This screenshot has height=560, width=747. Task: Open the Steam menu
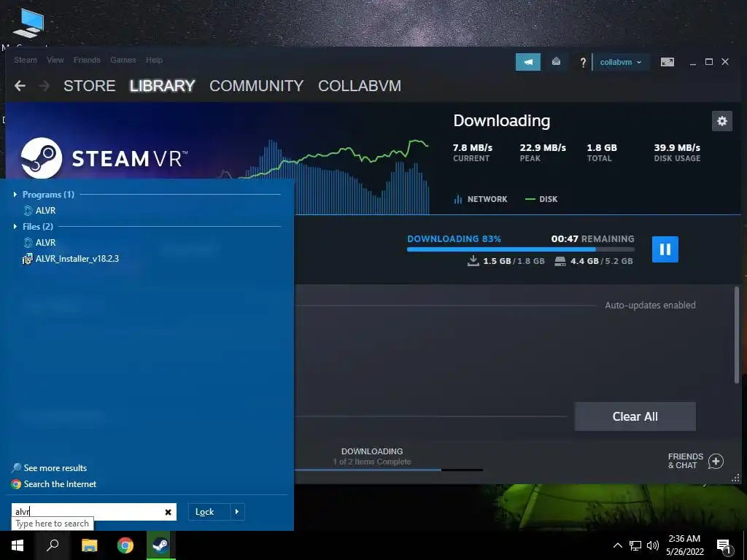(26, 60)
